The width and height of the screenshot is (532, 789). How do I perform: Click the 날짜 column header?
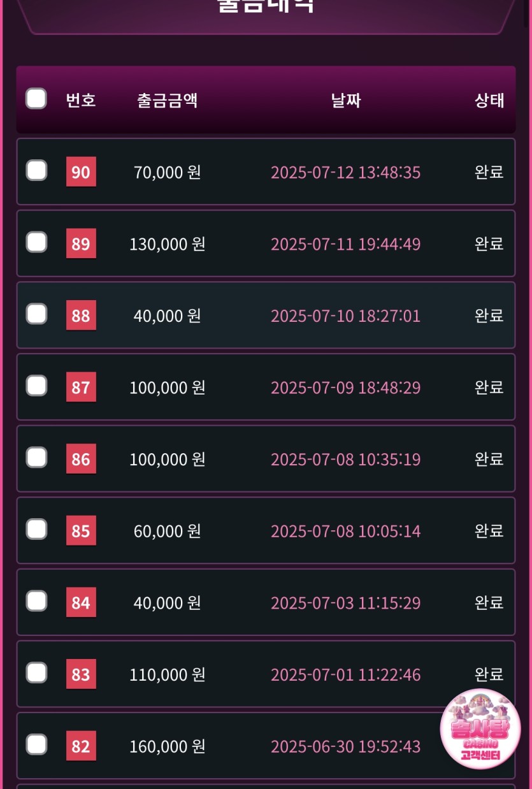(x=345, y=100)
